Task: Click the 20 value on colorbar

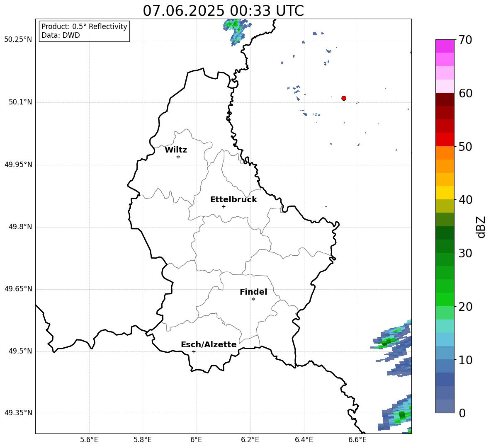Action: pyautogui.click(x=465, y=307)
